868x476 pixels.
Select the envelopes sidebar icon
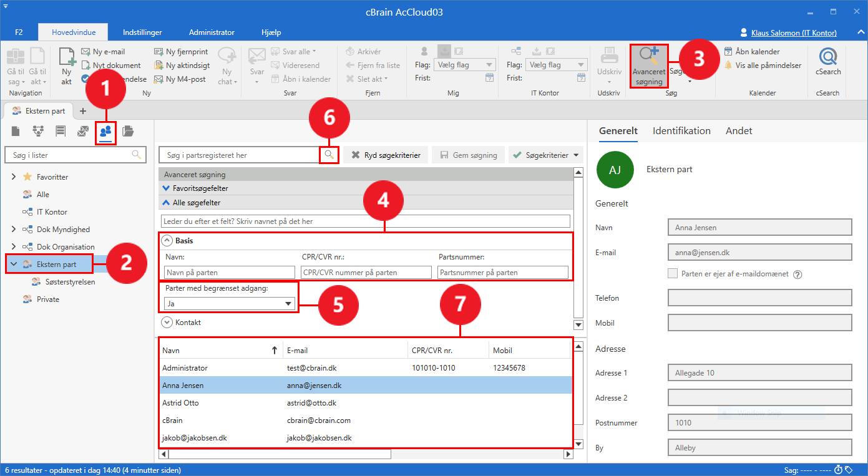click(83, 131)
